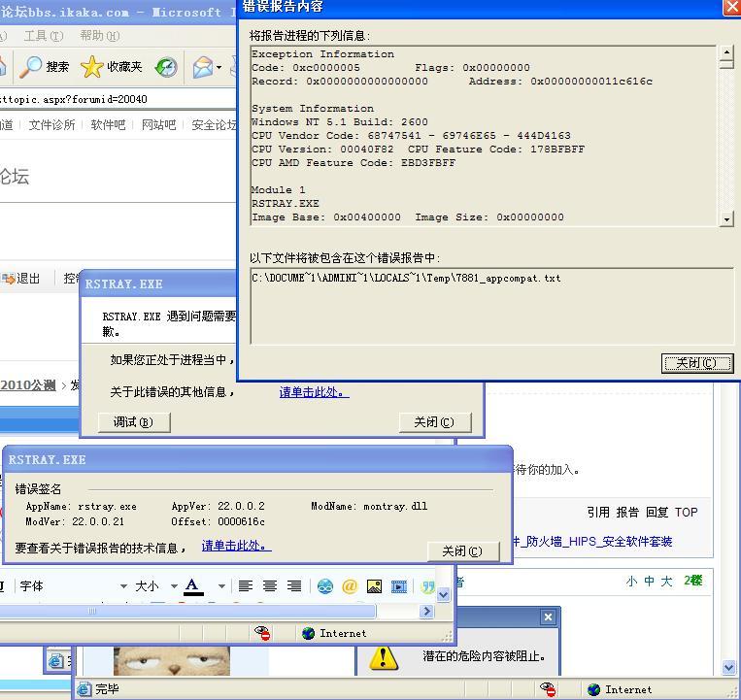Insert hyperlink with globe chain icon
741x700 pixels.
click(x=325, y=586)
